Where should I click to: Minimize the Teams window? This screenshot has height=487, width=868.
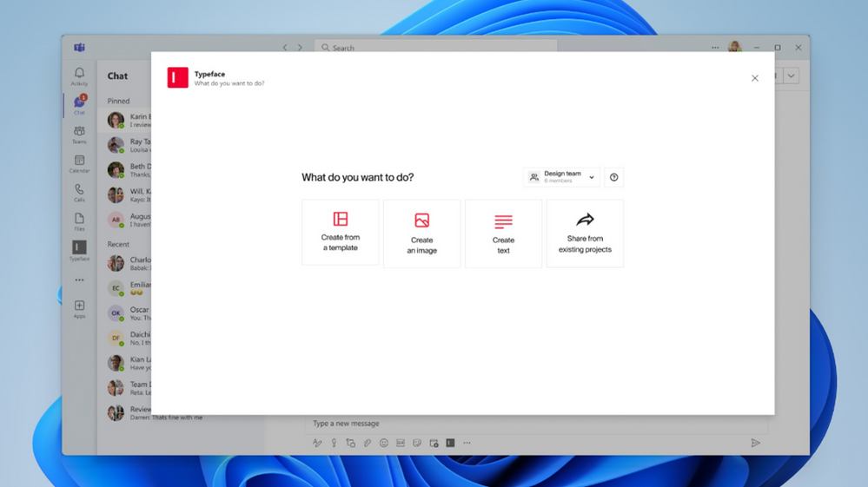(757, 48)
